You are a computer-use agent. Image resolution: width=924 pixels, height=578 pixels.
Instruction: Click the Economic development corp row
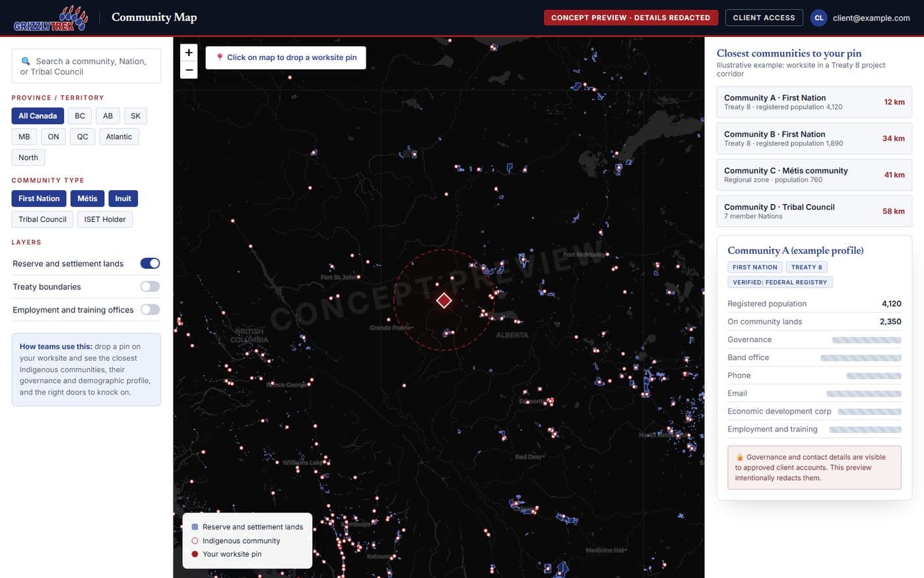pos(814,412)
